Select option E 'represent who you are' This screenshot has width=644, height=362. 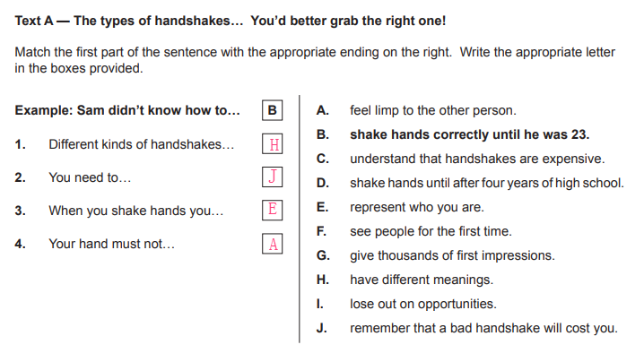416,208
